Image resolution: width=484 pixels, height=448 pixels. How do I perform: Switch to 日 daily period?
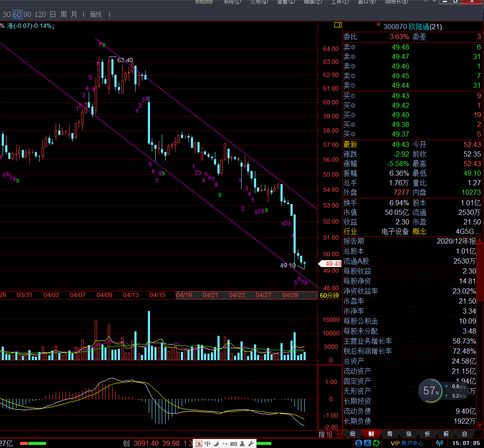[x=53, y=14]
